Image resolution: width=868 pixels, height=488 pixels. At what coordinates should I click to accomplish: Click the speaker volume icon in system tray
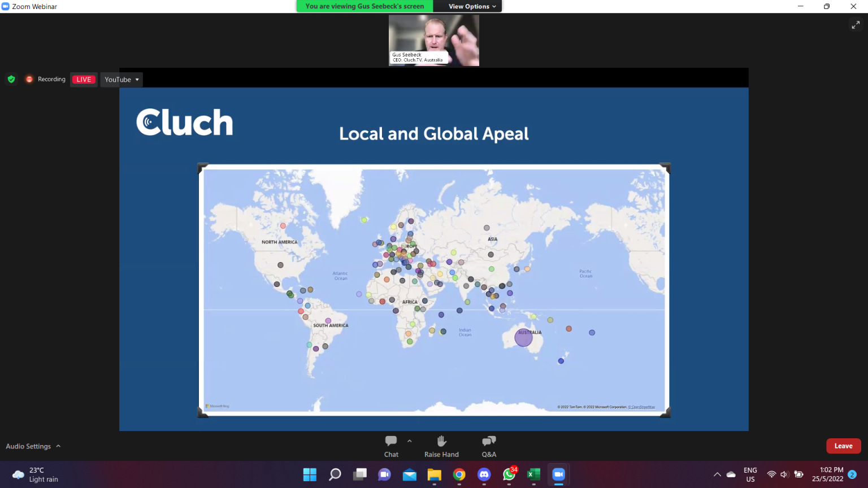click(x=785, y=474)
